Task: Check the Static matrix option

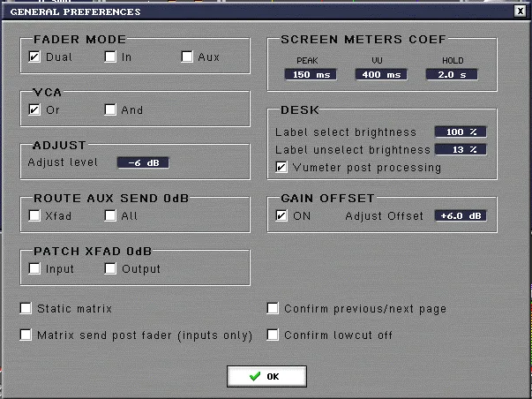Action: tap(26, 308)
